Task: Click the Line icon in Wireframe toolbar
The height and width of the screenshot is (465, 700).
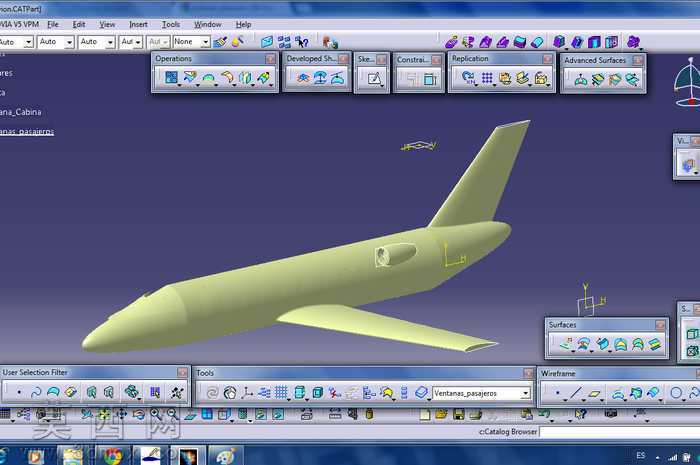Action: tap(575, 393)
